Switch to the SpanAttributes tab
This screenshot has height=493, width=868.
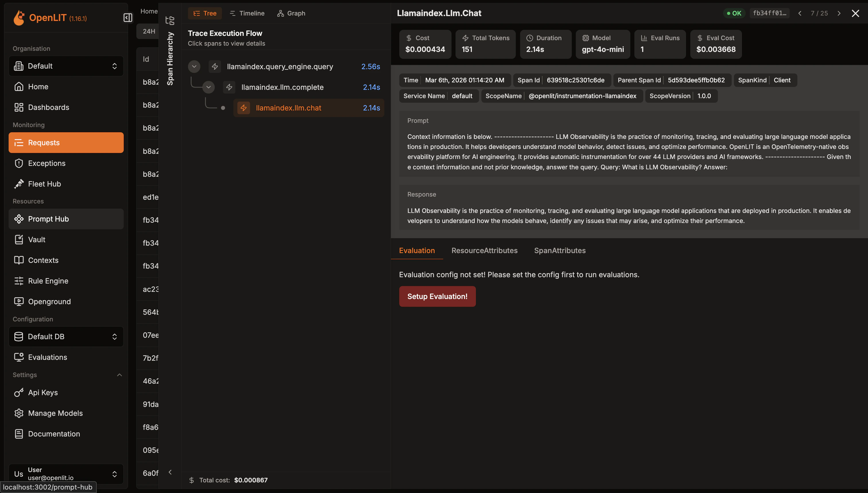click(x=560, y=251)
